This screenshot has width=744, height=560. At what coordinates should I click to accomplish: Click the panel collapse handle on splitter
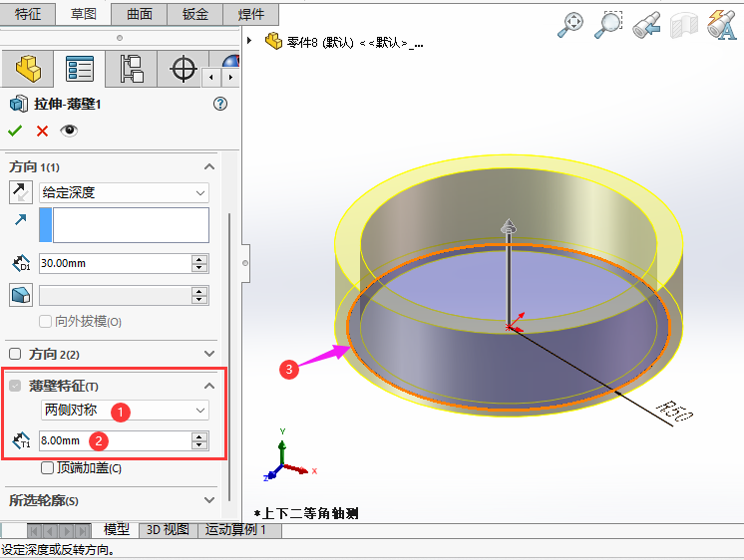(245, 263)
